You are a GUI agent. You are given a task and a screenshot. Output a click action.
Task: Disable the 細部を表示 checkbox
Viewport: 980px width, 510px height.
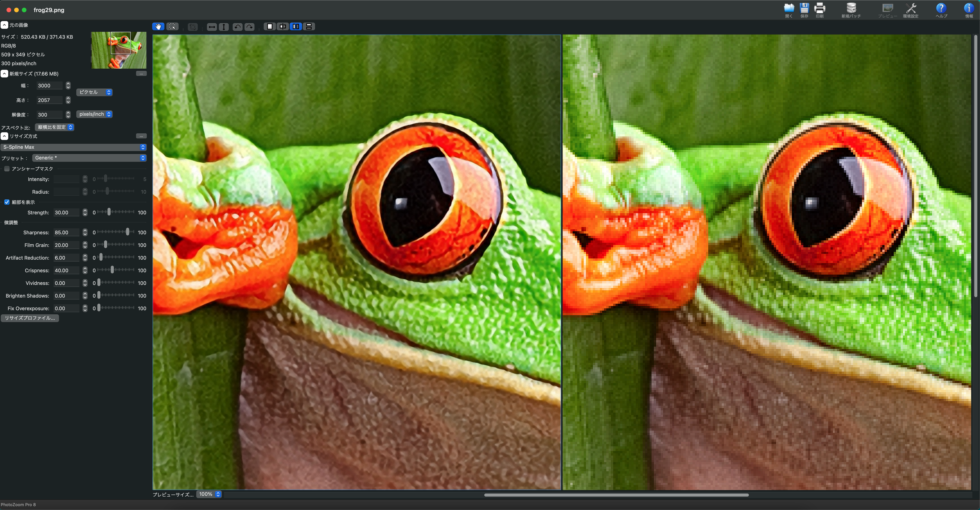click(x=7, y=202)
